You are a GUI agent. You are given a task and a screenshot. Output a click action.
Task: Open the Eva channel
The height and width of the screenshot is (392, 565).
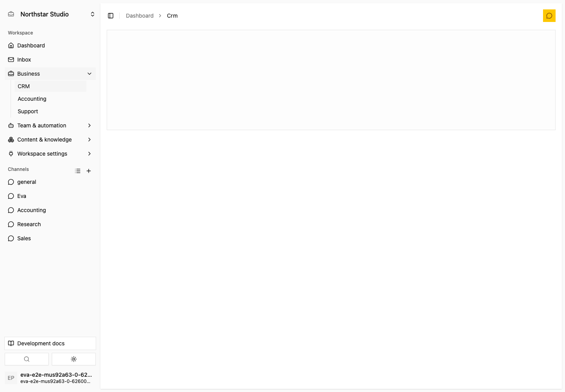tap(50, 196)
